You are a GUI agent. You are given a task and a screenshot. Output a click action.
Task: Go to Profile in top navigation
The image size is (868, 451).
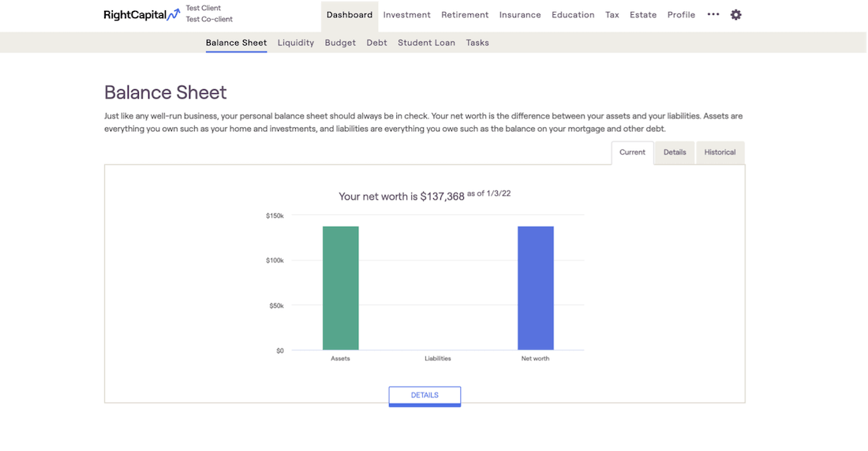click(x=681, y=15)
